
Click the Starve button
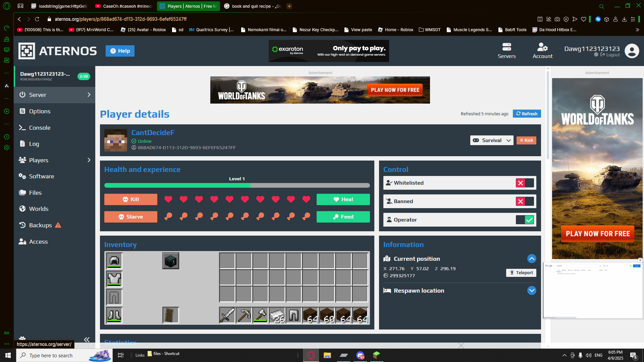(131, 217)
